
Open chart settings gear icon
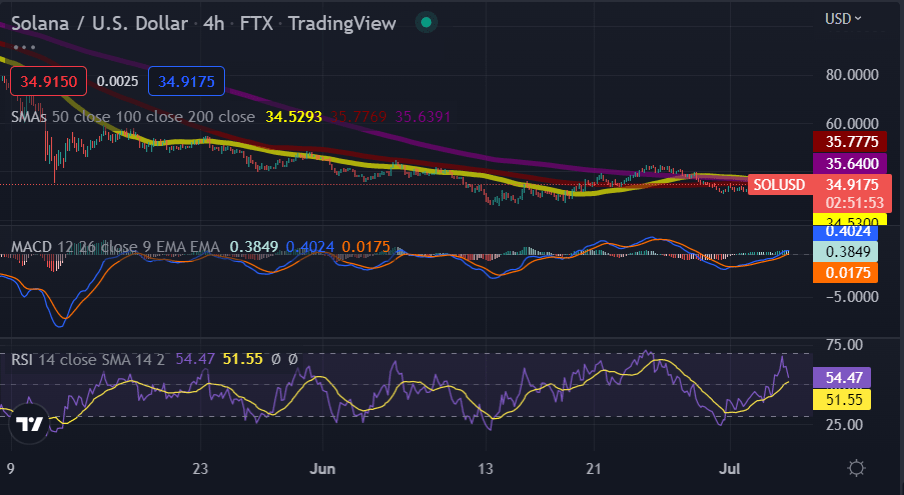856,468
